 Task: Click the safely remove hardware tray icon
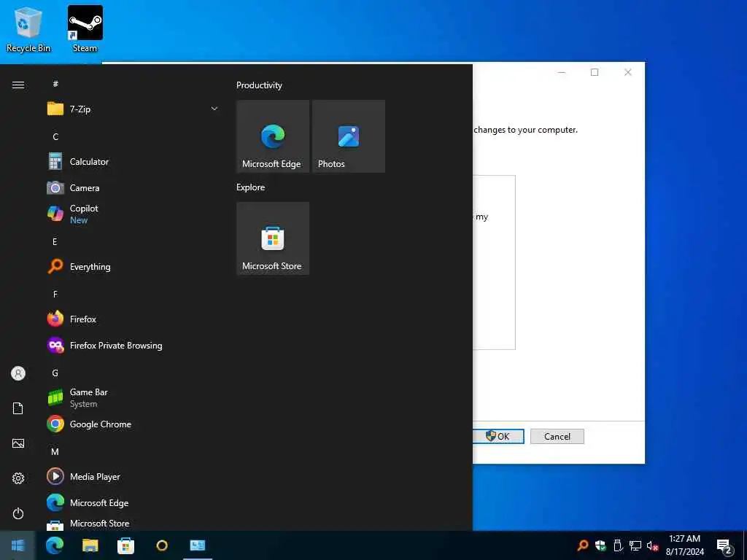pyautogui.click(x=618, y=545)
